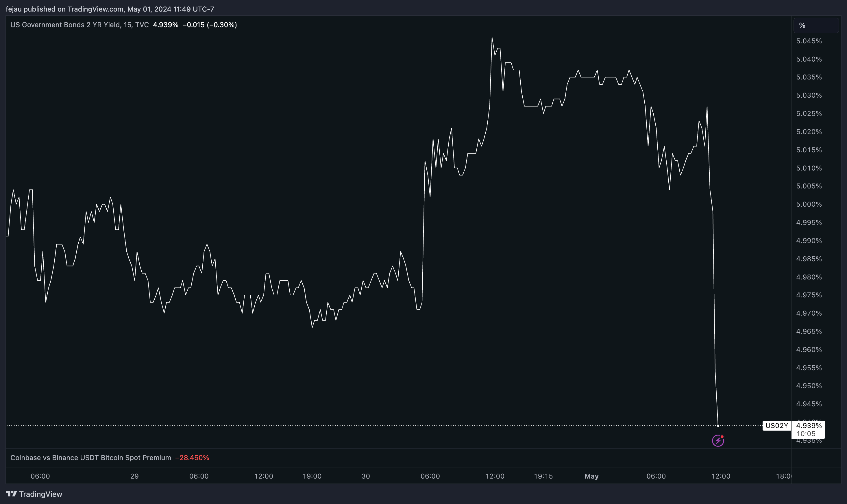Click the 5.000% price scale label
The width and height of the screenshot is (847, 504).
(809, 204)
